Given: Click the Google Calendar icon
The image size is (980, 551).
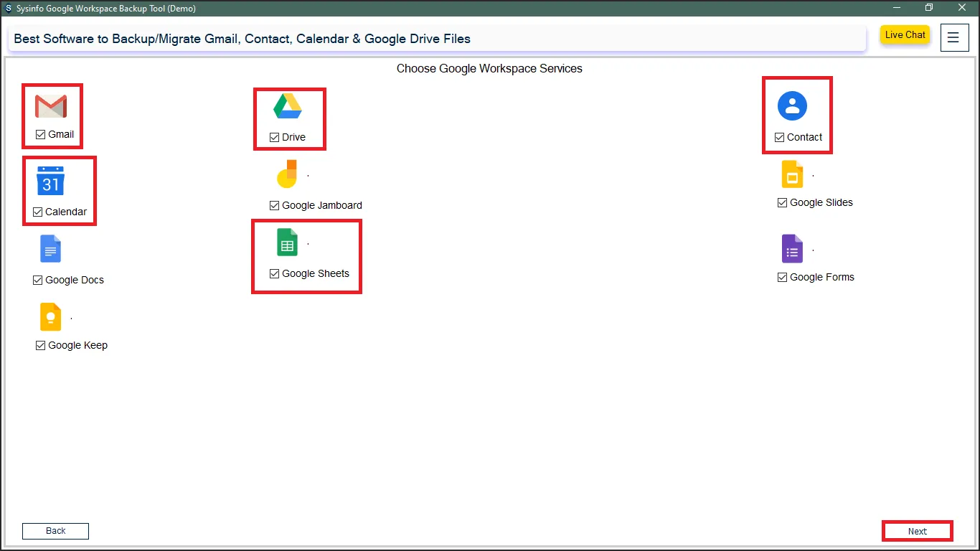Looking at the screenshot, I should click(x=51, y=180).
